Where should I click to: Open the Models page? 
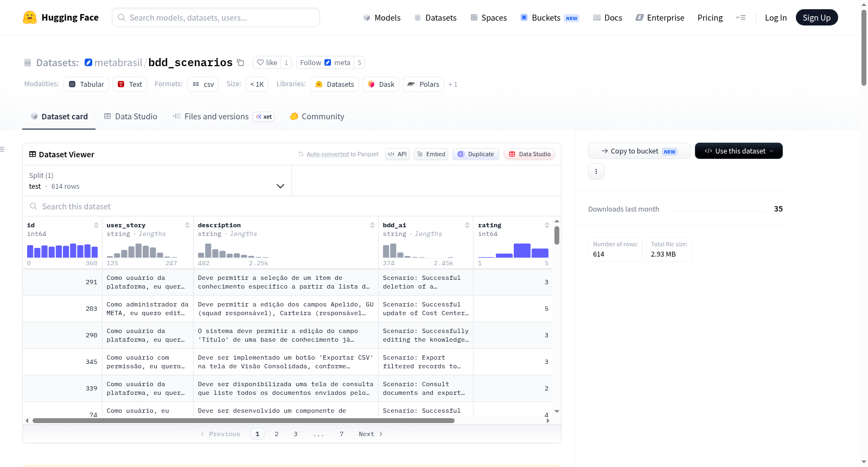pyautogui.click(x=382, y=17)
